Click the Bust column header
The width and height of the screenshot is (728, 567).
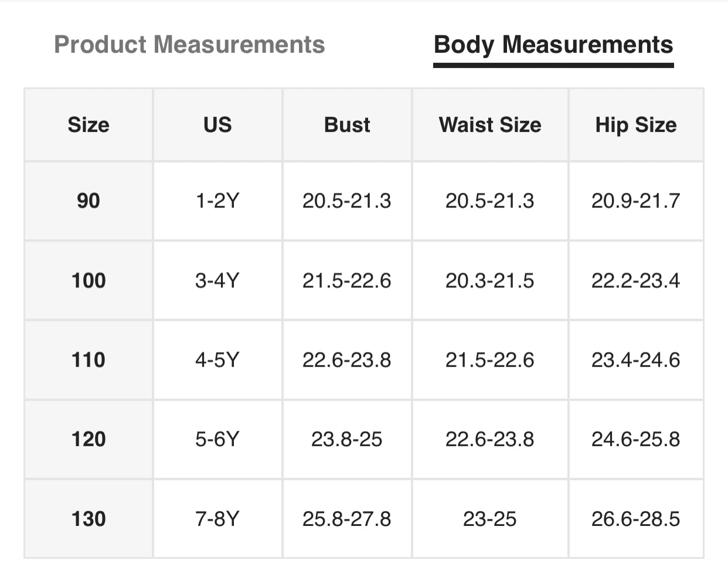click(x=347, y=125)
